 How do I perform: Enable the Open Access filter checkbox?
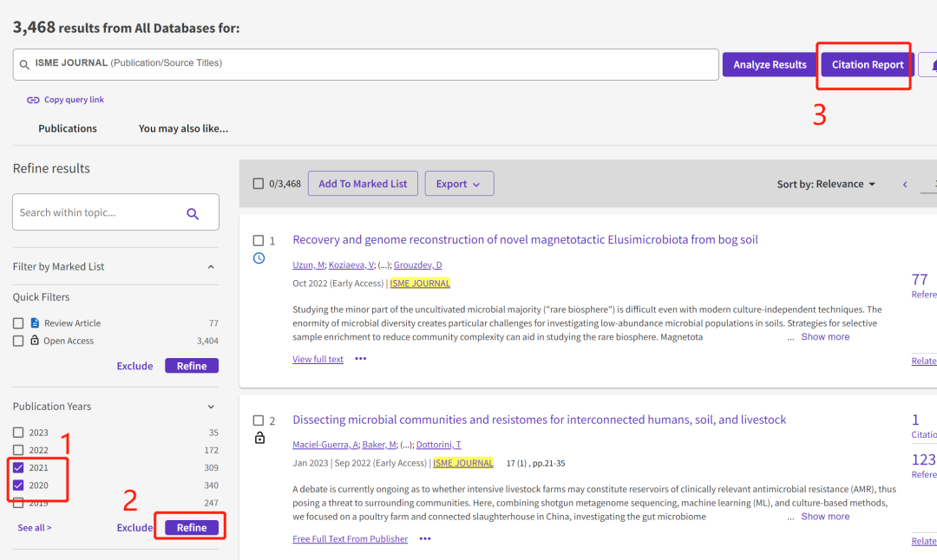(x=18, y=341)
